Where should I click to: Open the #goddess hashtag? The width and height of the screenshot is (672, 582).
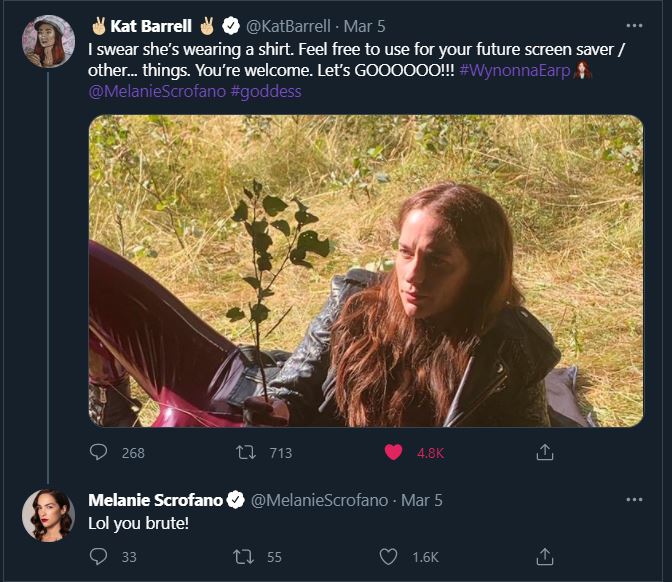pos(264,91)
